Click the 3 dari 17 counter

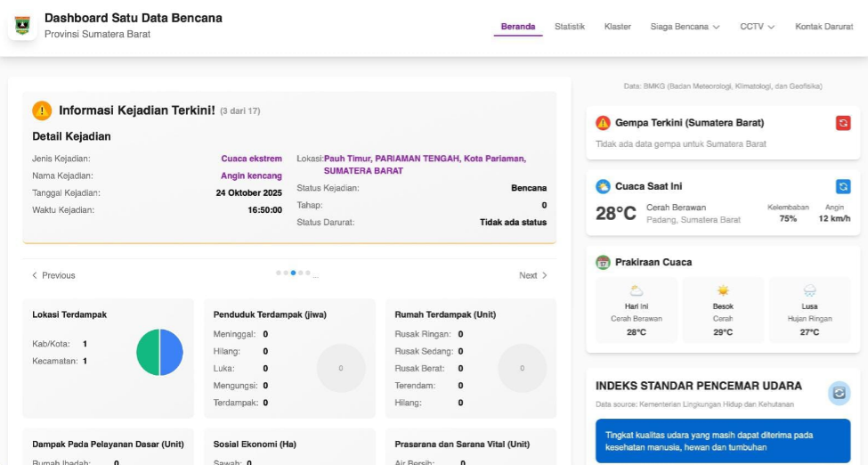tap(239, 110)
